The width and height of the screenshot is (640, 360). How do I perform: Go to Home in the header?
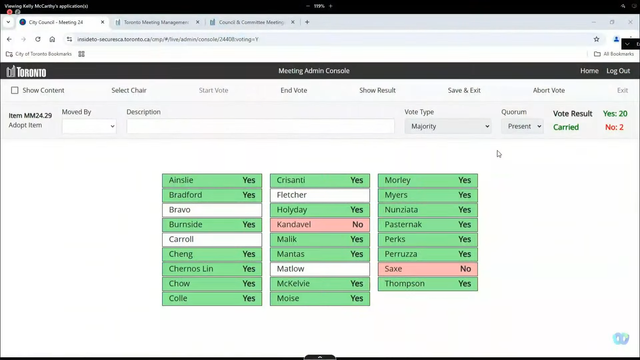coord(589,71)
